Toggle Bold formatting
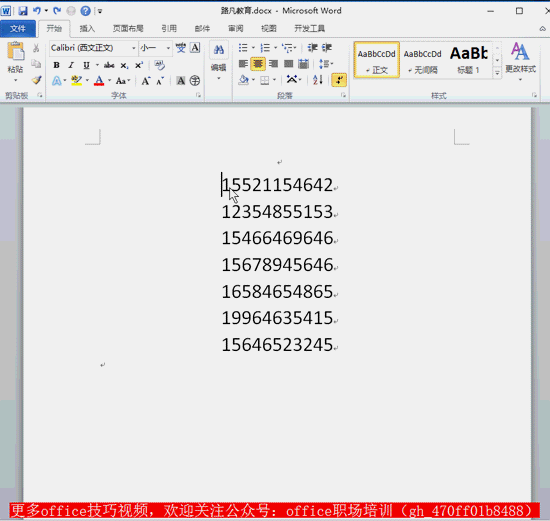 56,65
